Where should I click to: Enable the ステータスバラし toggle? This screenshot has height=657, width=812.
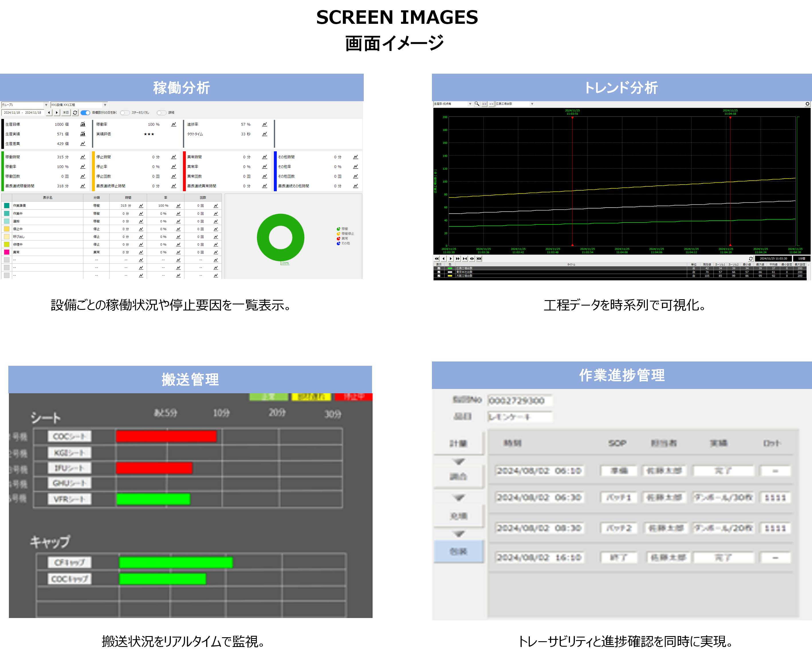click(x=125, y=112)
